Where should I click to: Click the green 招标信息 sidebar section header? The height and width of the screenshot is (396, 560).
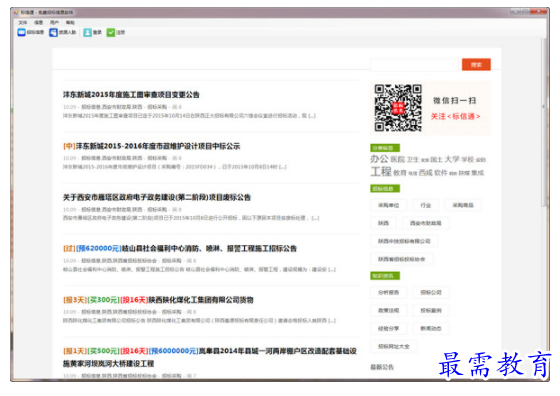[385, 189]
